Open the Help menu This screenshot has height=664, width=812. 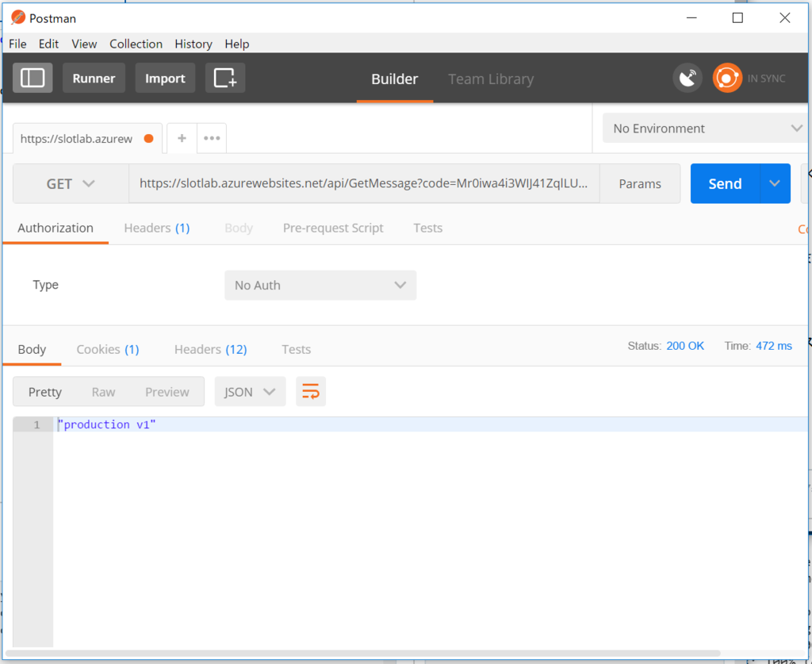click(236, 44)
